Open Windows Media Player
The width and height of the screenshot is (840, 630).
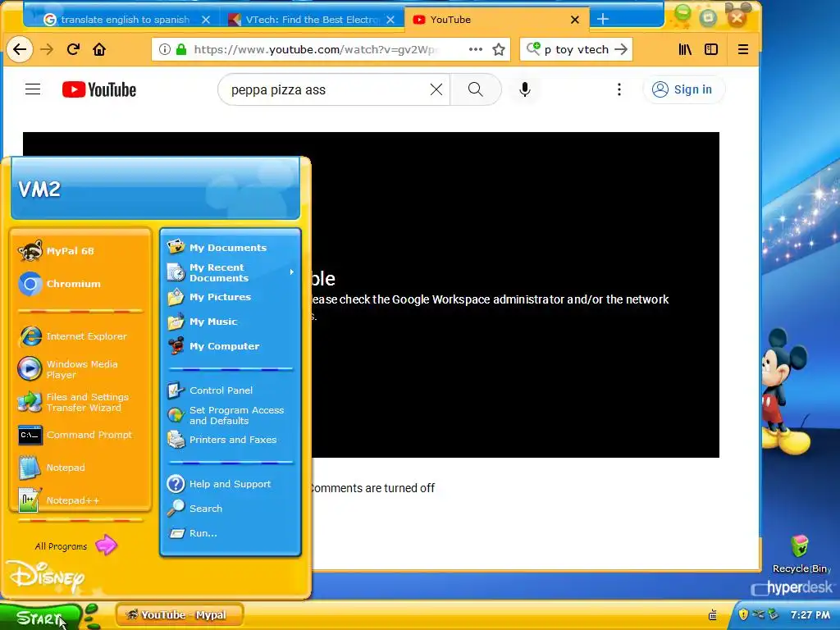coord(80,369)
